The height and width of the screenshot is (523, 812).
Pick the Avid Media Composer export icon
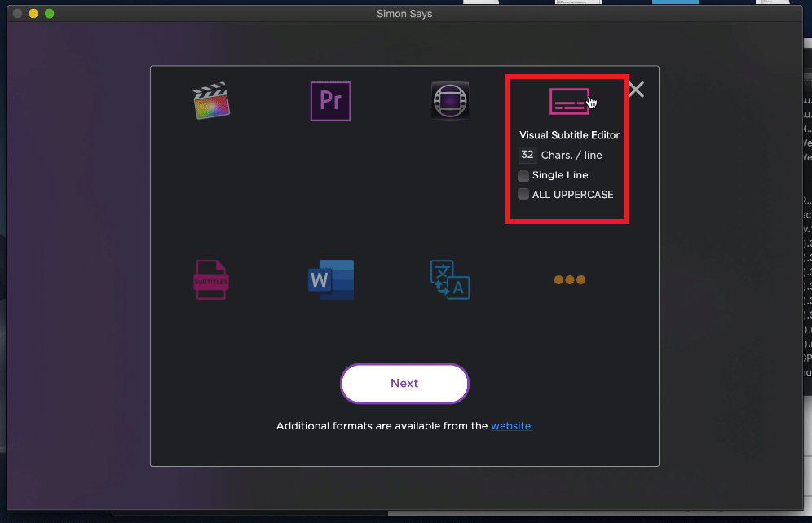450,101
